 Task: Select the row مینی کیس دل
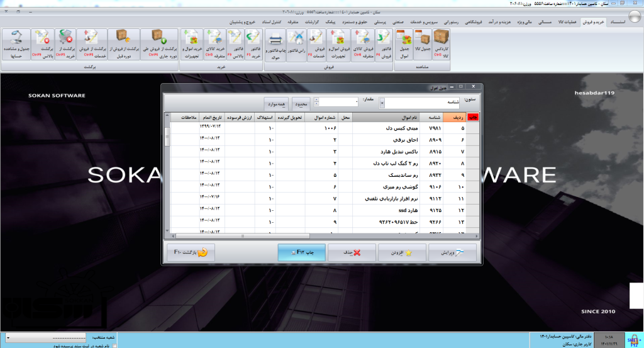[x=325, y=128]
